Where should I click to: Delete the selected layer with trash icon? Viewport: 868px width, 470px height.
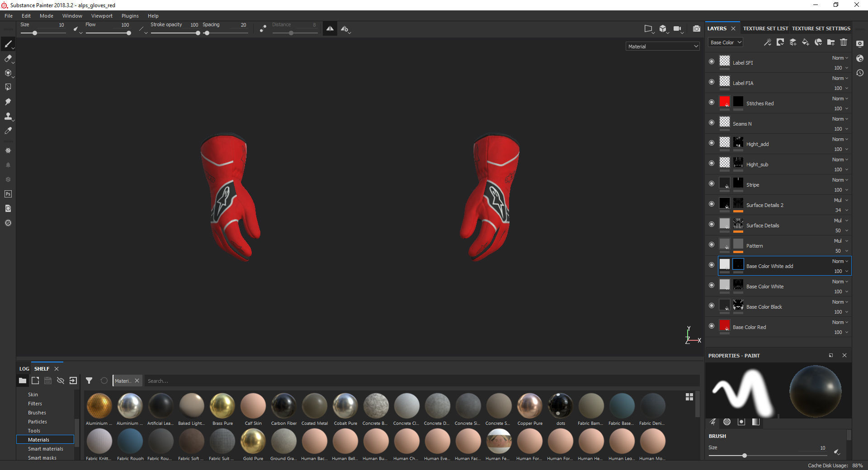[843, 42]
